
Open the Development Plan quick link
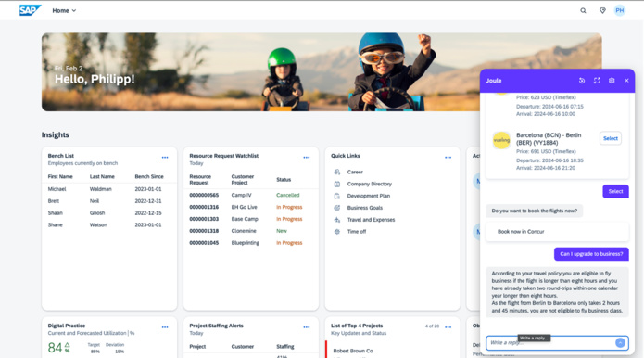[x=369, y=196]
